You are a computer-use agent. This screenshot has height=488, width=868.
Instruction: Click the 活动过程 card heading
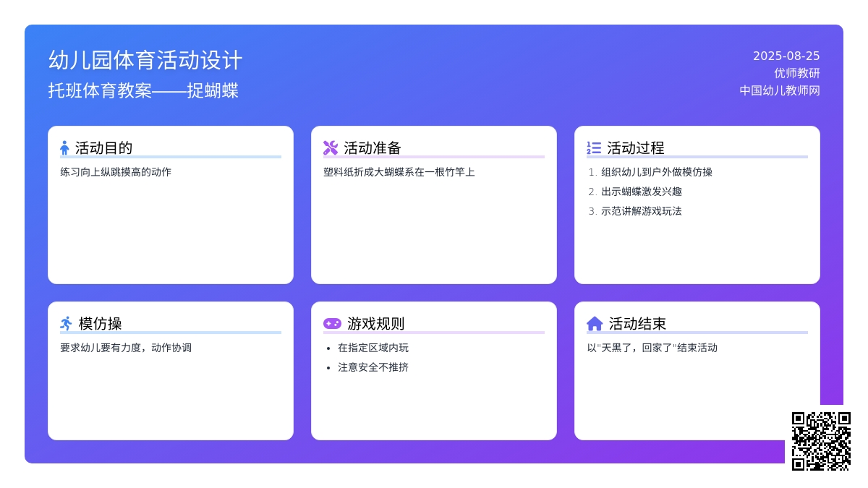[x=635, y=148]
